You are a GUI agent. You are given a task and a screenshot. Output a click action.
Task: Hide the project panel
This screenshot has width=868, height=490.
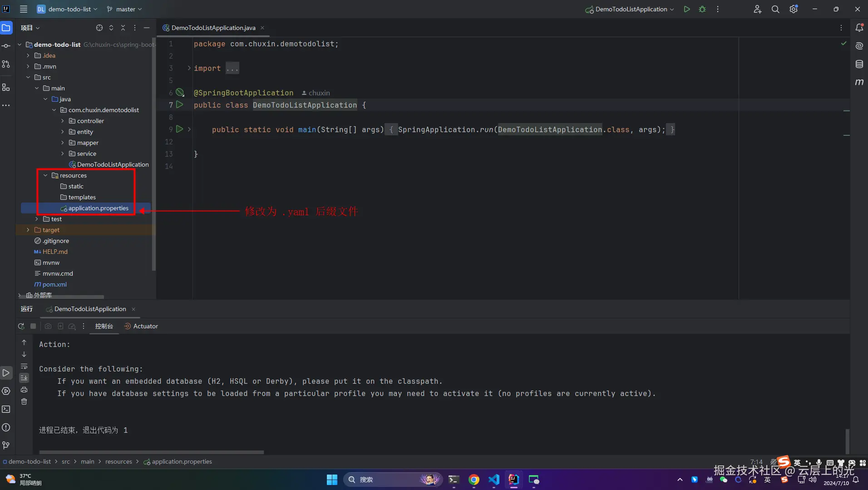(147, 28)
